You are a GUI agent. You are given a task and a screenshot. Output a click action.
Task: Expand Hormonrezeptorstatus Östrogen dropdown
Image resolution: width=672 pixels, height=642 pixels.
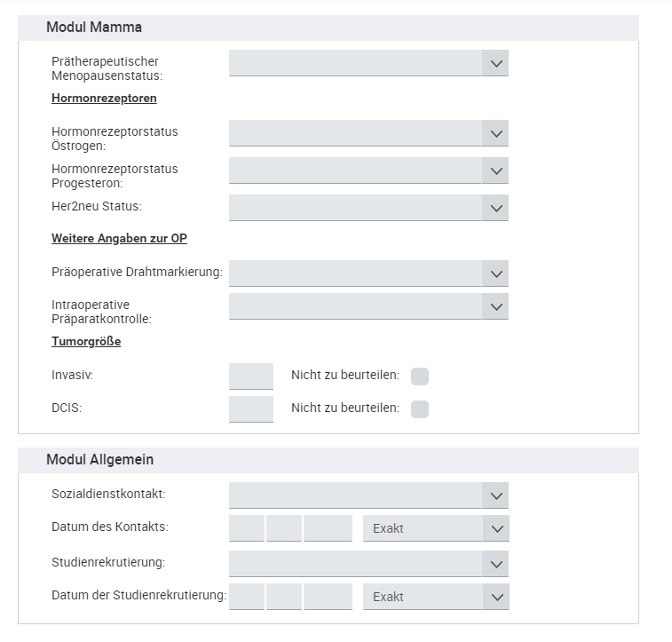(x=495, y=133)
